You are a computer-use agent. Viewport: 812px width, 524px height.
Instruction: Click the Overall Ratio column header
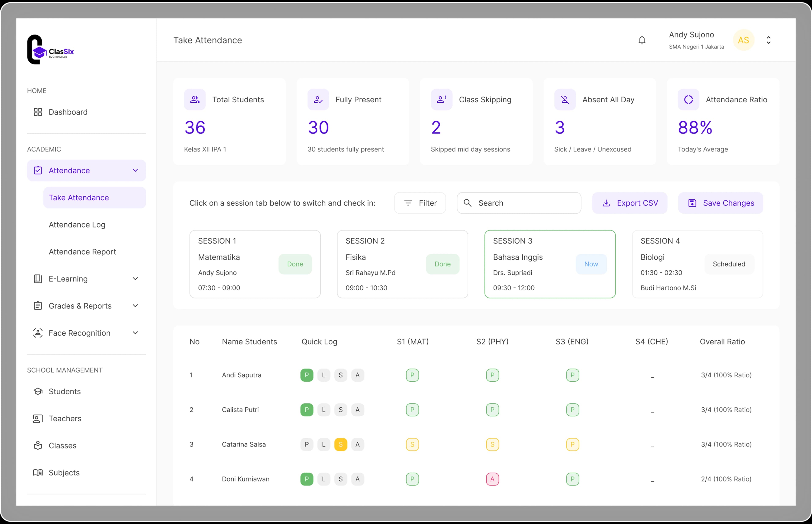click(x=722, y=342)
